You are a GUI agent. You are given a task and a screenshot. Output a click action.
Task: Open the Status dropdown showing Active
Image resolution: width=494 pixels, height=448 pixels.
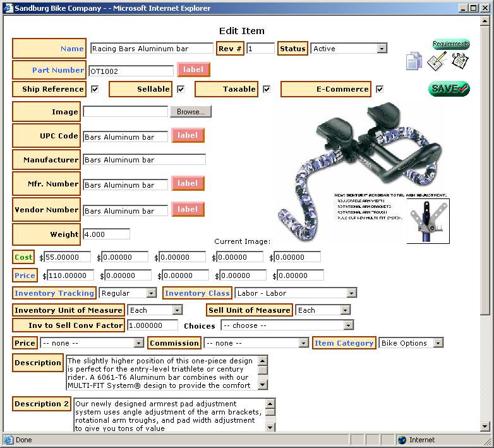[348, 49]
